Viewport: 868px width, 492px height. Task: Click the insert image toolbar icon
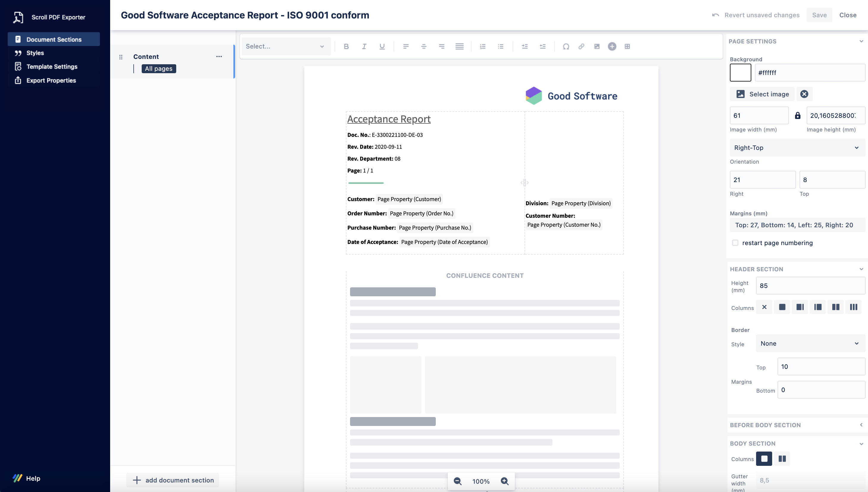597,46
